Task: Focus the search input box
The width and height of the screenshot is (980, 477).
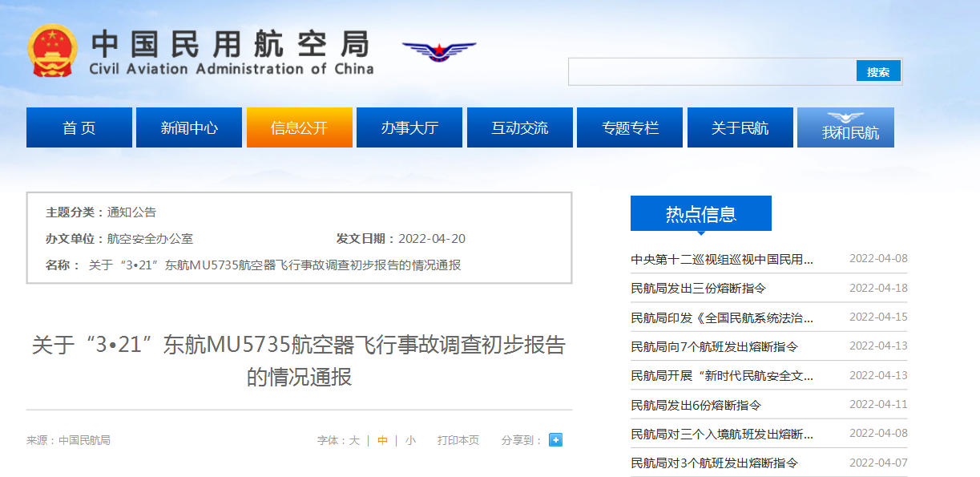Action: coord(712,71)
